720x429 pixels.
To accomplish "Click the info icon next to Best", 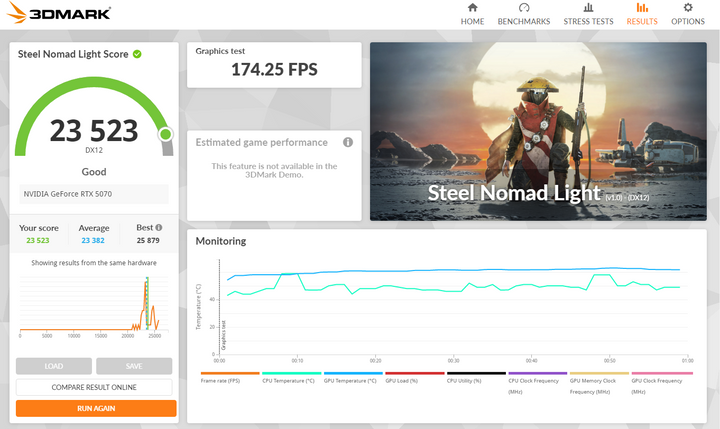I will point(158,227).
